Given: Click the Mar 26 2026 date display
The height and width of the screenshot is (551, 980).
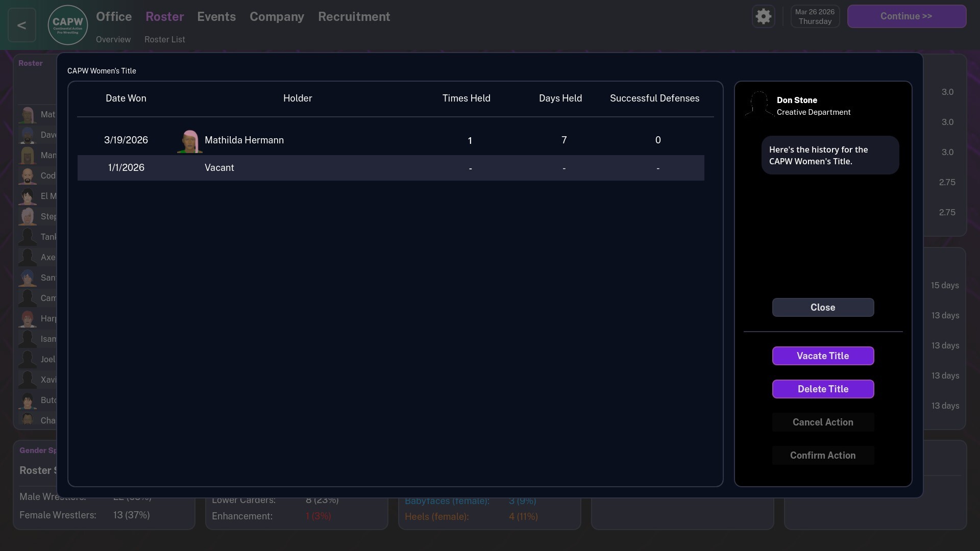Looking at the screenshot, I should (815, 16).
